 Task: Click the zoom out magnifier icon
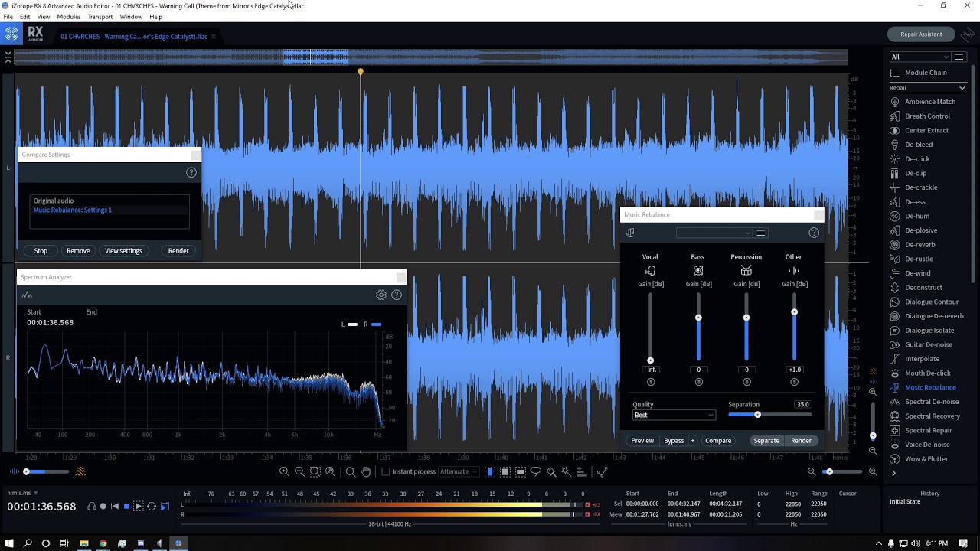pos(299,472)
